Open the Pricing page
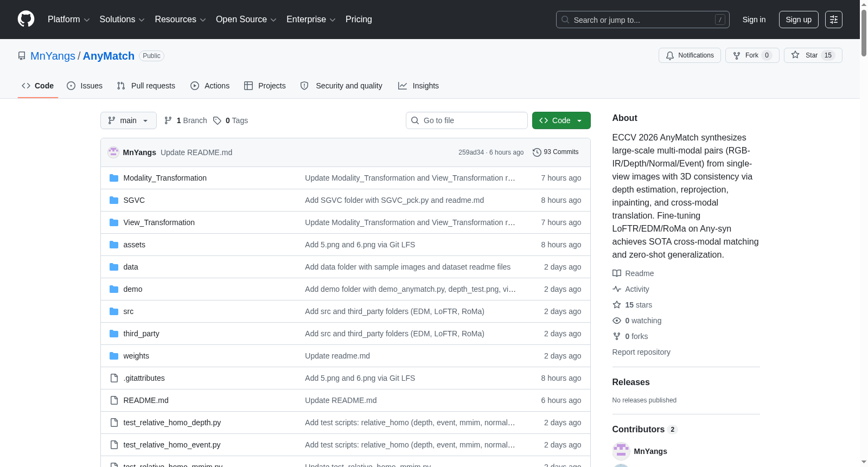This screenshot has height=467, width=868. pyautogui.click(x=359, y=20)
